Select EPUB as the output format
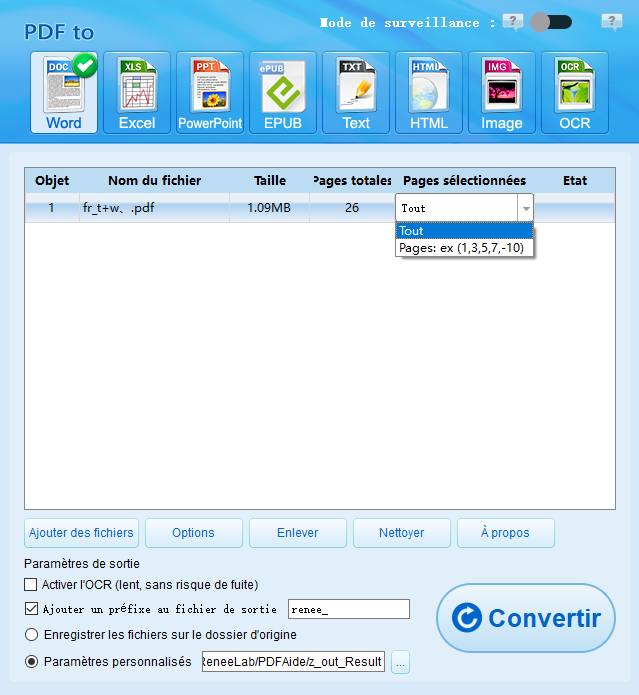The image size is (639, 695). [x=283, y=92]
